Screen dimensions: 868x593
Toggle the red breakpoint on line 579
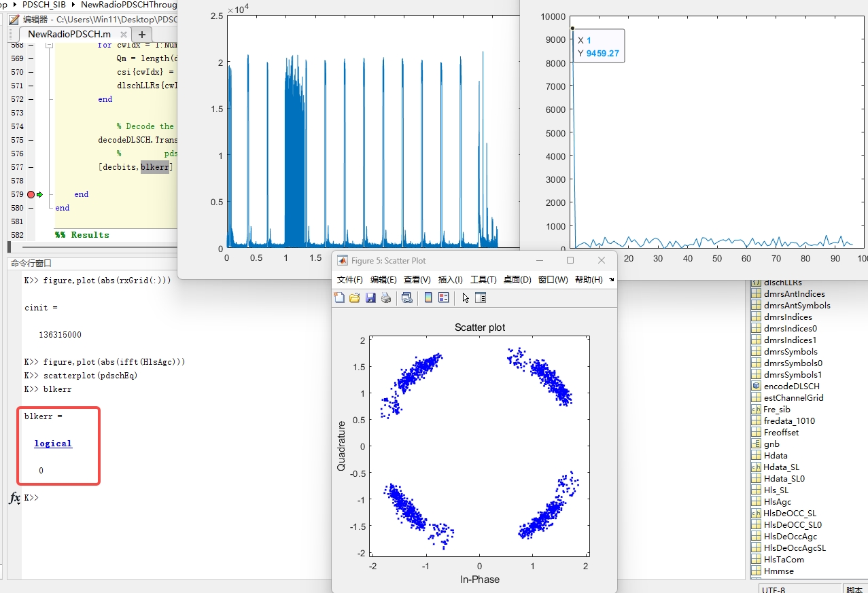coord(31,195)
